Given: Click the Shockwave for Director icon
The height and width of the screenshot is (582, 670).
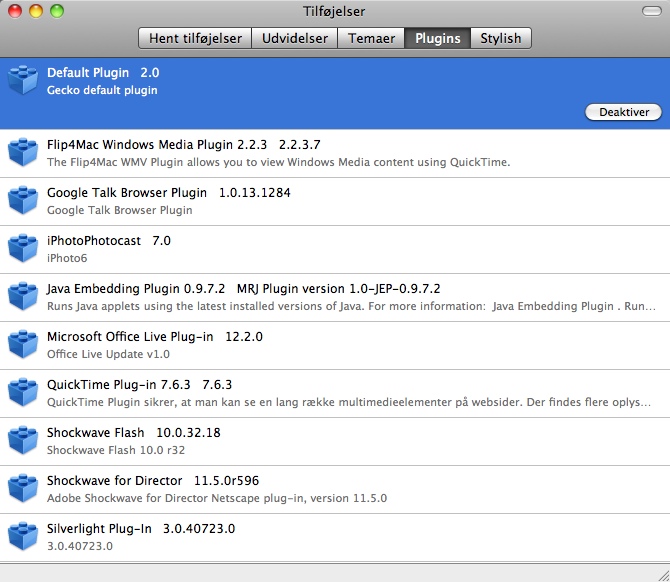Looking at the screenshot, I should coord(23,488).
